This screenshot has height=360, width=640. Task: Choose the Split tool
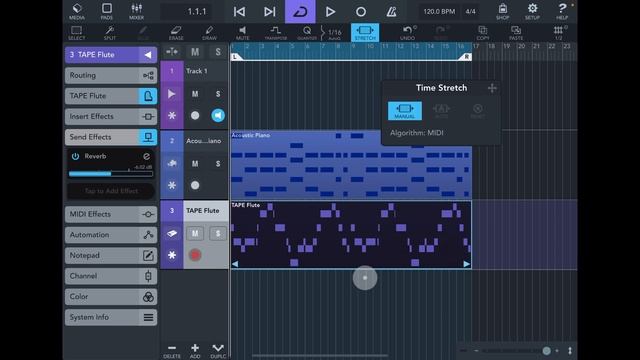(x=109, y=33)
